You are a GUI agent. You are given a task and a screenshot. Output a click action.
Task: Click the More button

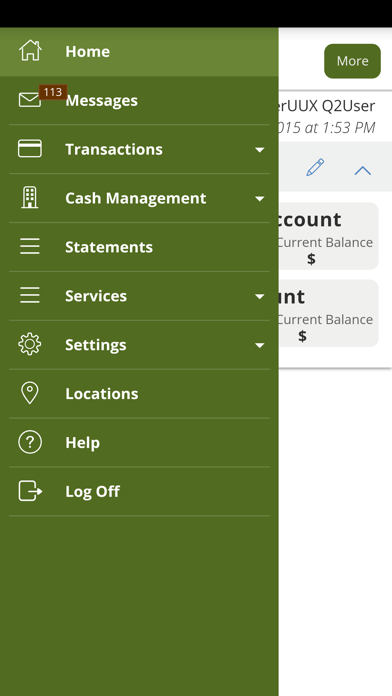352,61
